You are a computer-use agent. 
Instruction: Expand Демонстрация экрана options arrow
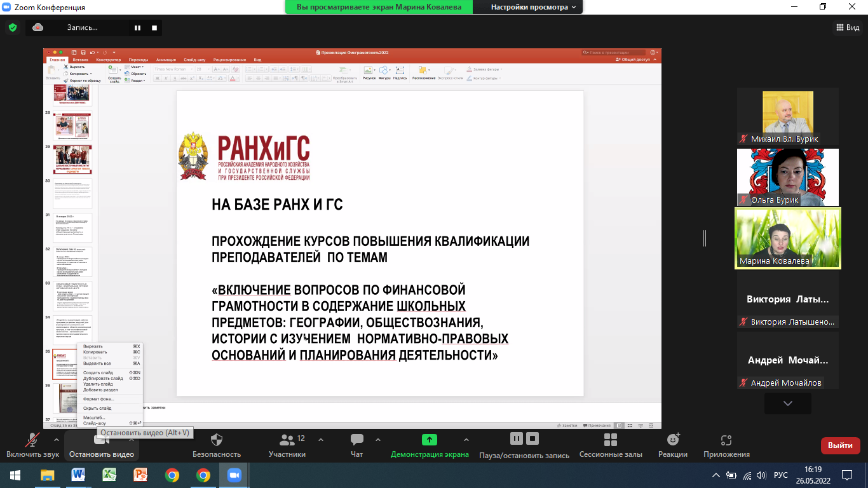click(x=466, y=440)
